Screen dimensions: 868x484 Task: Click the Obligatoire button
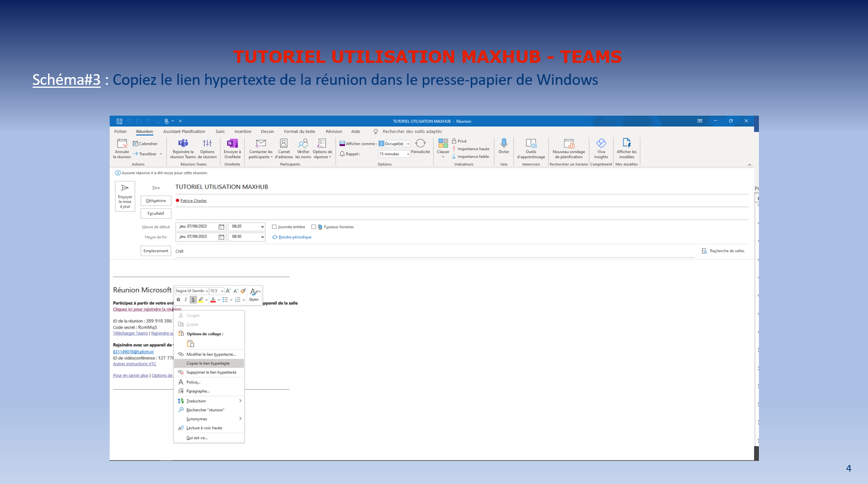[156, 200]
